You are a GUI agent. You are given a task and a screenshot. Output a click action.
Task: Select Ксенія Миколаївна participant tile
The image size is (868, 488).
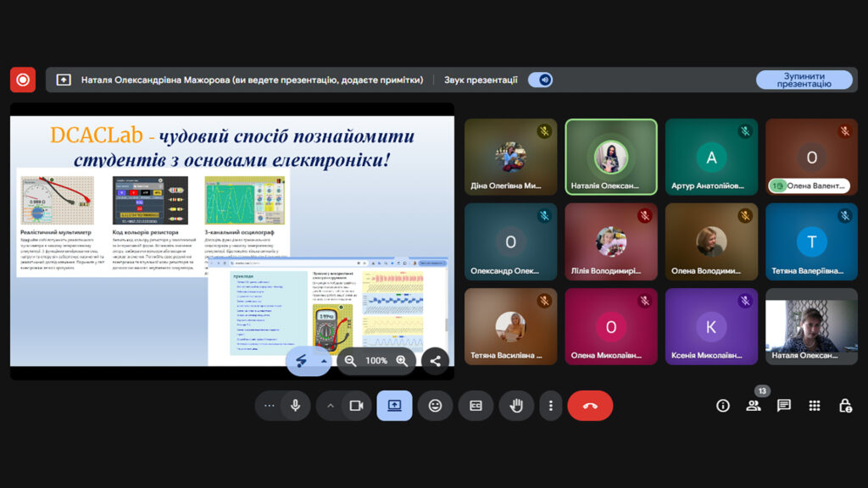(711, 326)
